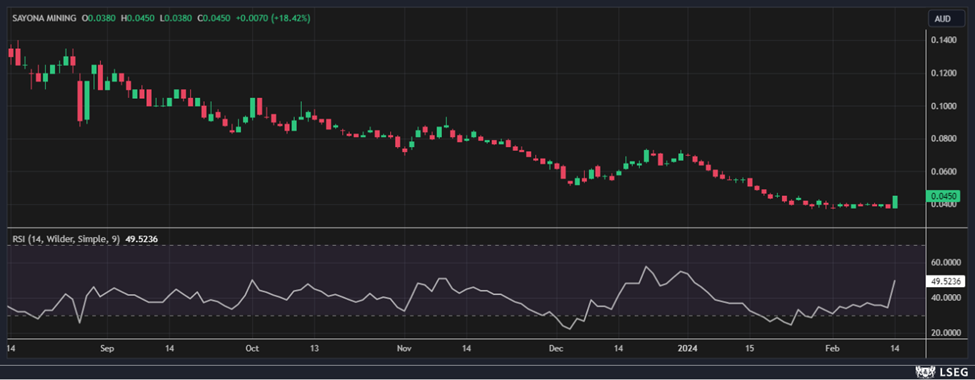Click the O0.0380 open value in header
The height and width of the screenshot is (380, 975).
click(99, 19)
